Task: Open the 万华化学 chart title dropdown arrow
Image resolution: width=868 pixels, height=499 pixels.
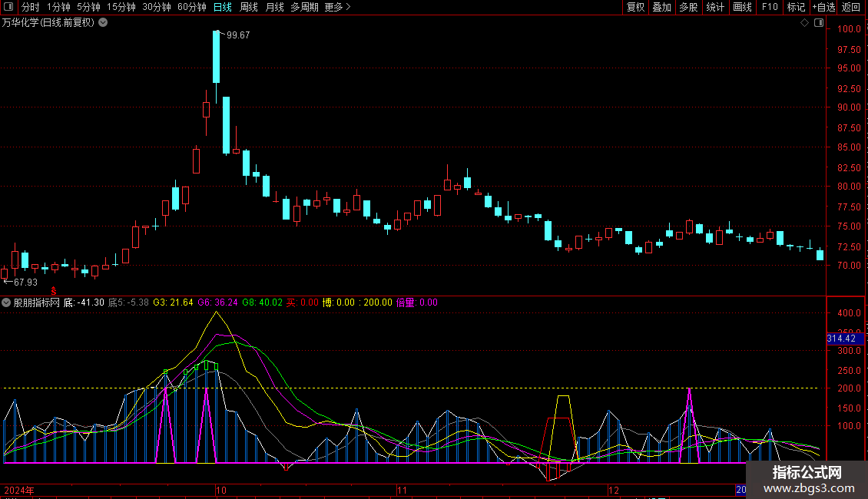Action: tap(104, 23)
